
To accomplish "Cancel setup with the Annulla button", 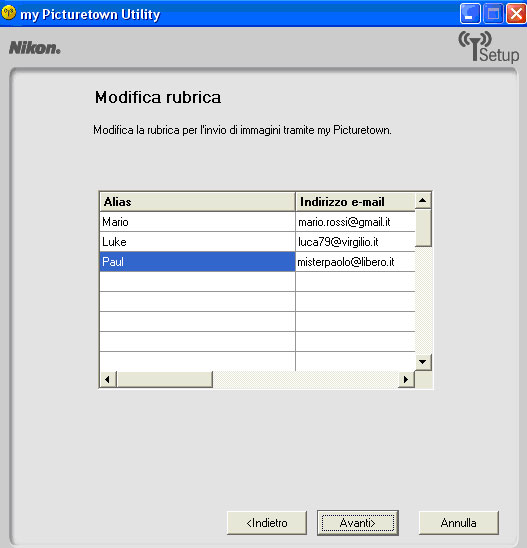I will point(459,523).
